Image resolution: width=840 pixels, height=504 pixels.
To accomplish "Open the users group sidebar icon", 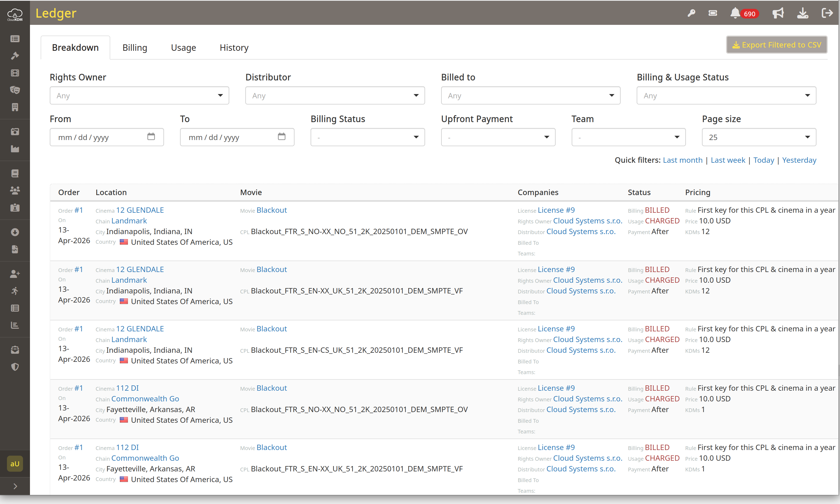I will [15, 191].
